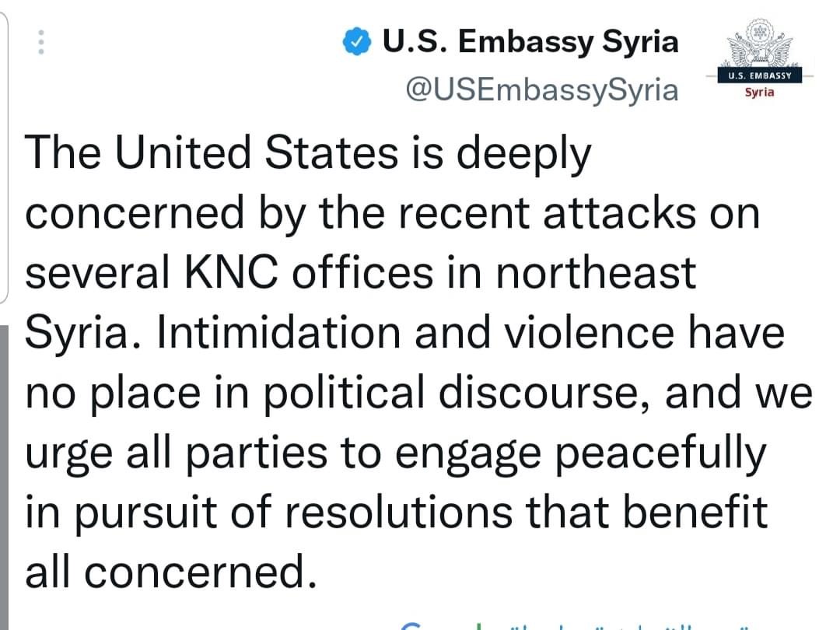This screenshot has height=630, width=840.
Task: Click the blue verified checkmark badge
Action: coord(357,42)
